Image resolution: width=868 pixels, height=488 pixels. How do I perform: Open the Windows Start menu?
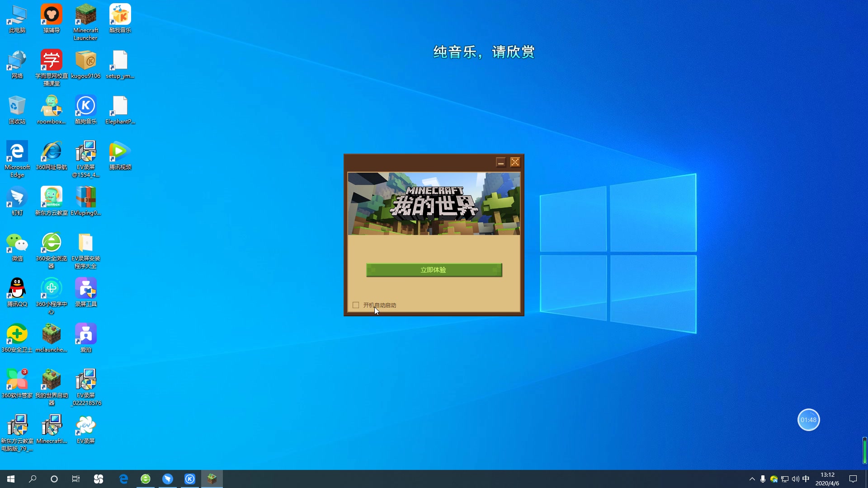click(x=11, y=479)
